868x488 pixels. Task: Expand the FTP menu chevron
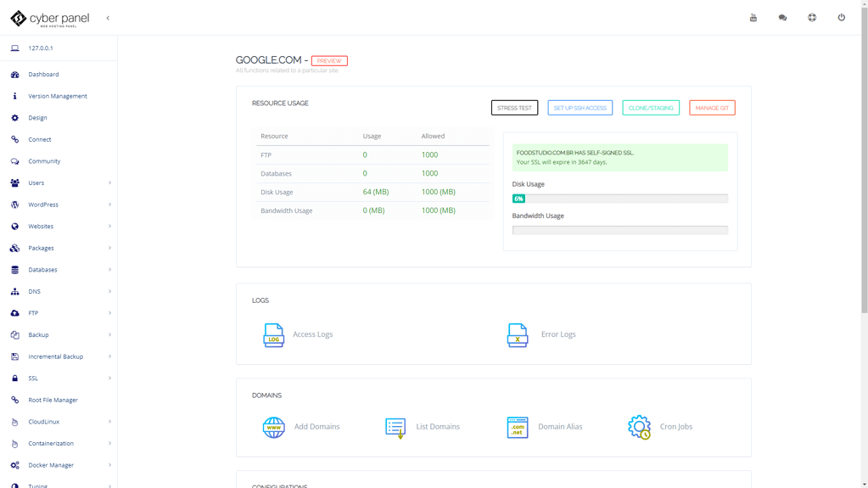(109, 313)
